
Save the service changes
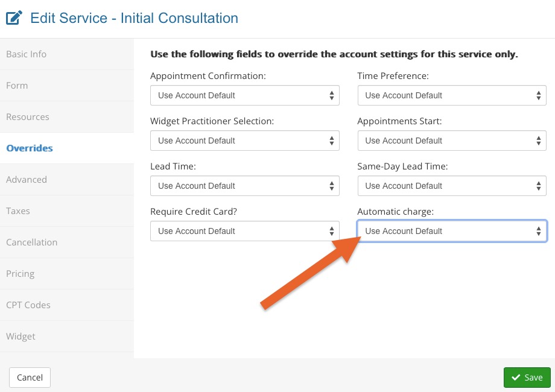pyautogui.click(x=527, y=378)
